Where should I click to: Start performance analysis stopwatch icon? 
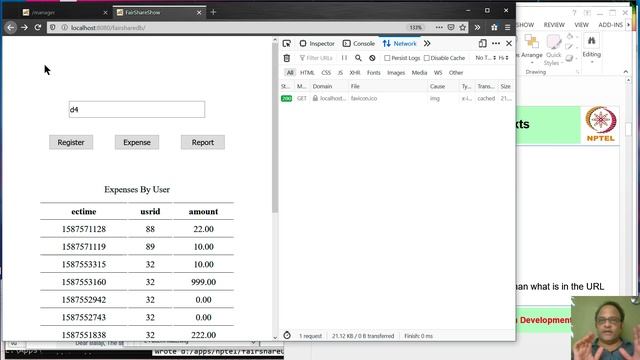tap(287, 336)
